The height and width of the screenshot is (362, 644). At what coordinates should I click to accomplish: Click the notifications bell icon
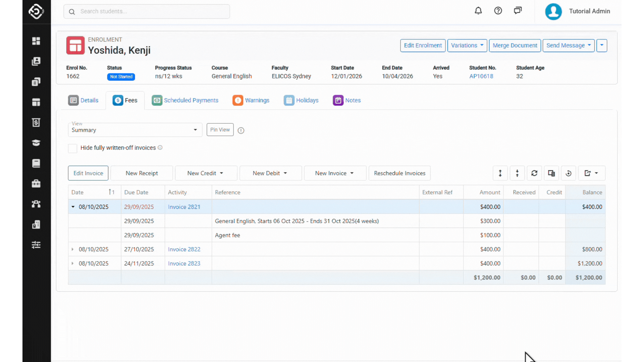[478, 11]
